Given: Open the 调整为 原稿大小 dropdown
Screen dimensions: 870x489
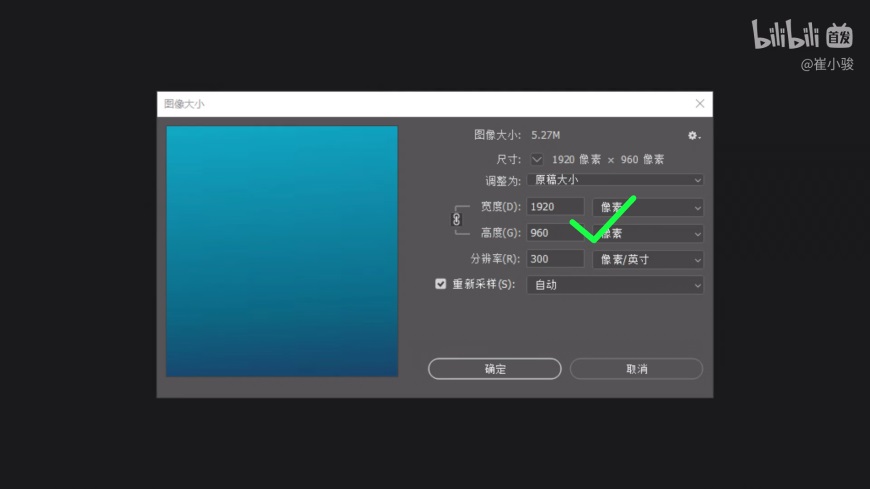Looking at the screenshot, I should pyautogui.click(x=615, y=180).
